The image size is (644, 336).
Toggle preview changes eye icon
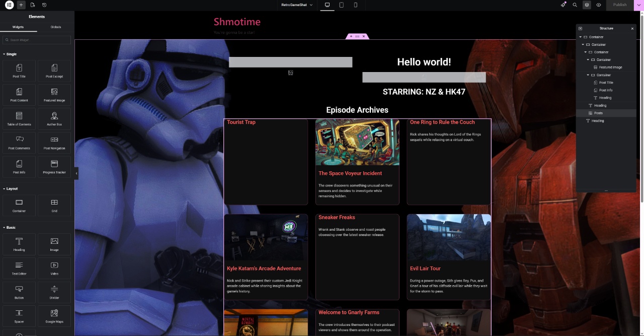click(599, 5)
